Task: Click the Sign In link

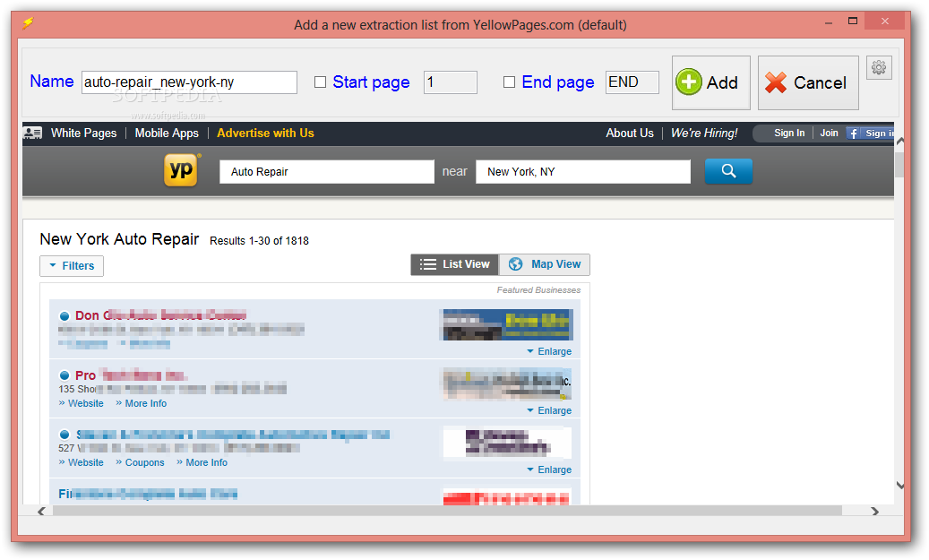Action: click(x=789, y=133)
